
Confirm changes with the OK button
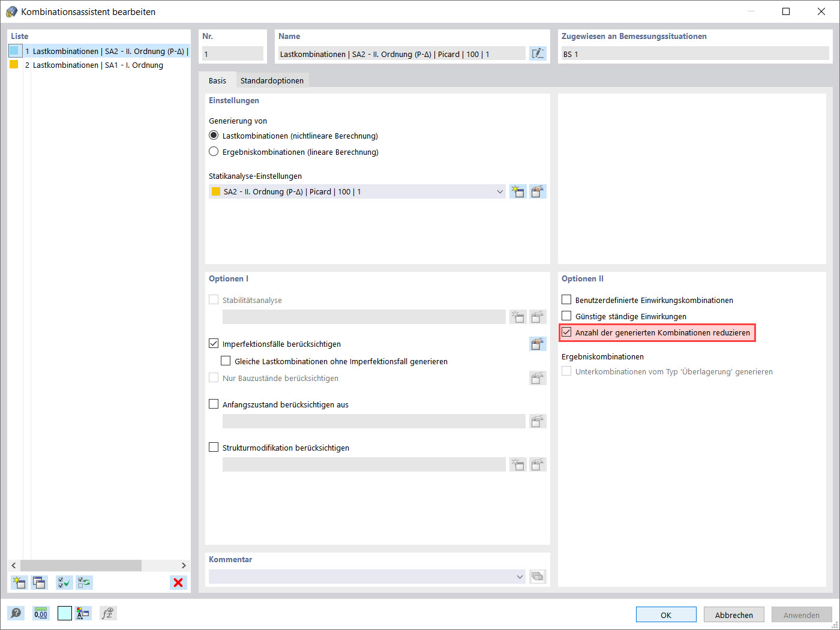click(x=665, y=614)
